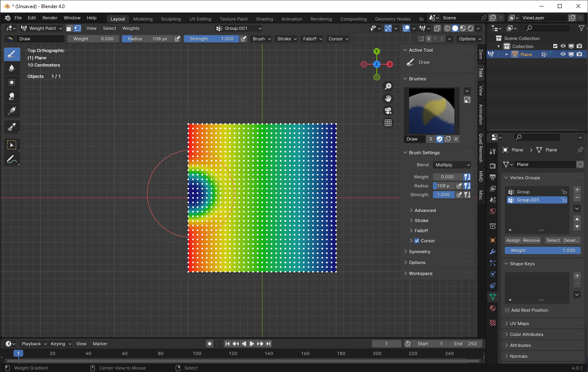Open the Texture properties checker tab
Image resolution: width=588 pixels, height=372 pixels.
493,323
